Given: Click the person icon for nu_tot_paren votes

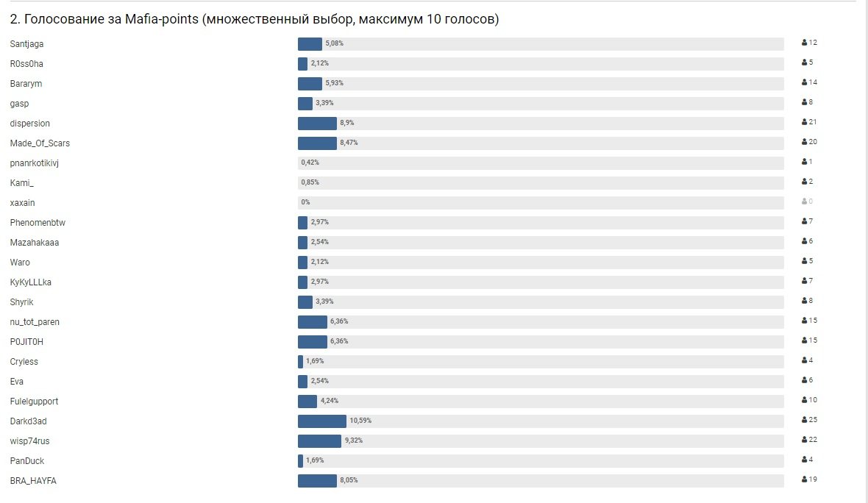Looking at the screenshot, I should [x=805, y=321].
